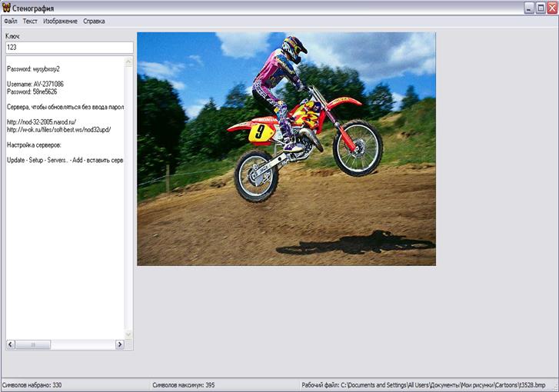Screen dimensions: 559x392
Task: Click the nod-32-2005.narod.ru URL text line
Action: tap(41, 121)
